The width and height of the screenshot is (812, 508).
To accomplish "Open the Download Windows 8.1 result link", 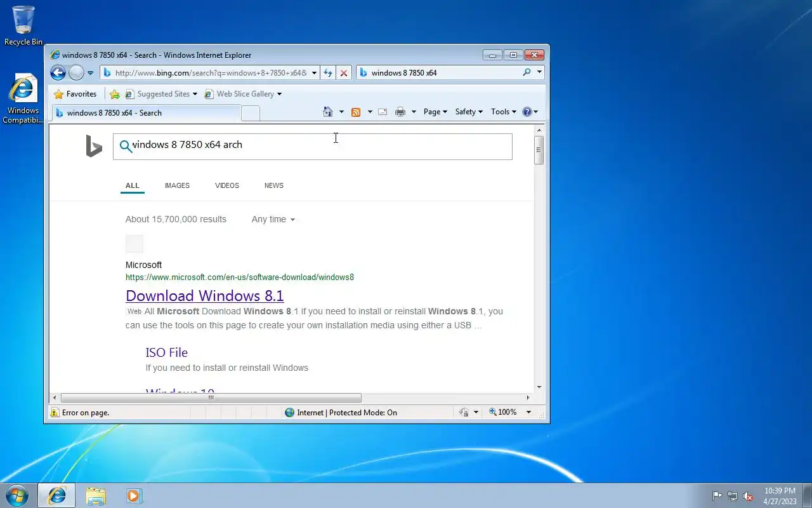I will click(204, 296).
